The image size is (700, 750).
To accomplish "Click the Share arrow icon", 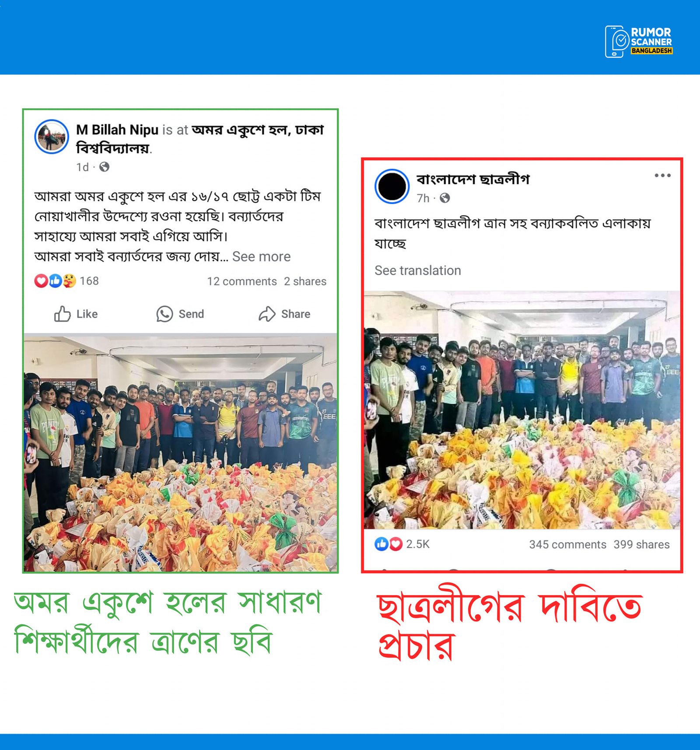I will [267, 314].
